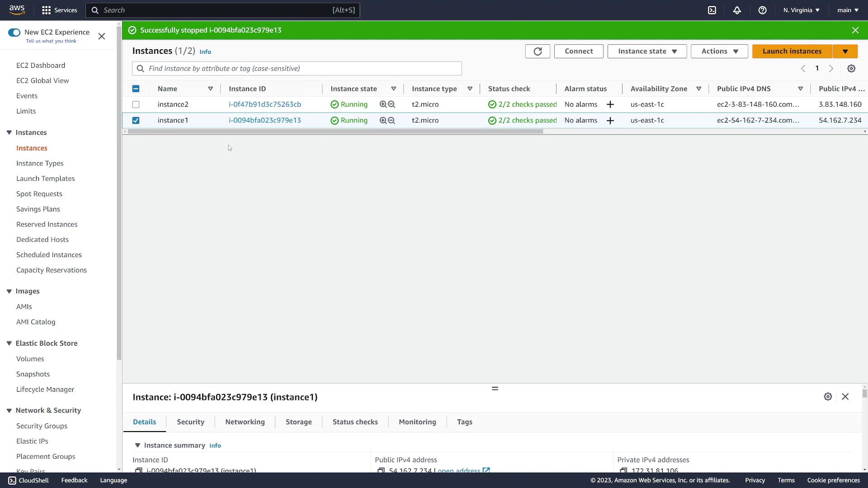Open the notifications bell icon
The width and height of the screenshot is (868, 488).
point(737,10)
